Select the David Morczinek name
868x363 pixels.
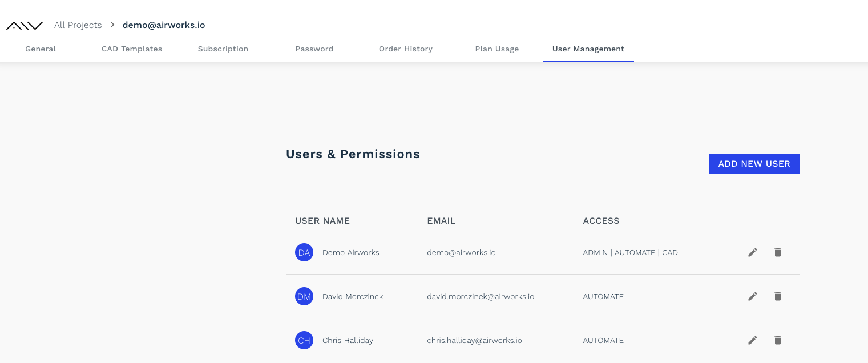tap(353, 296)
